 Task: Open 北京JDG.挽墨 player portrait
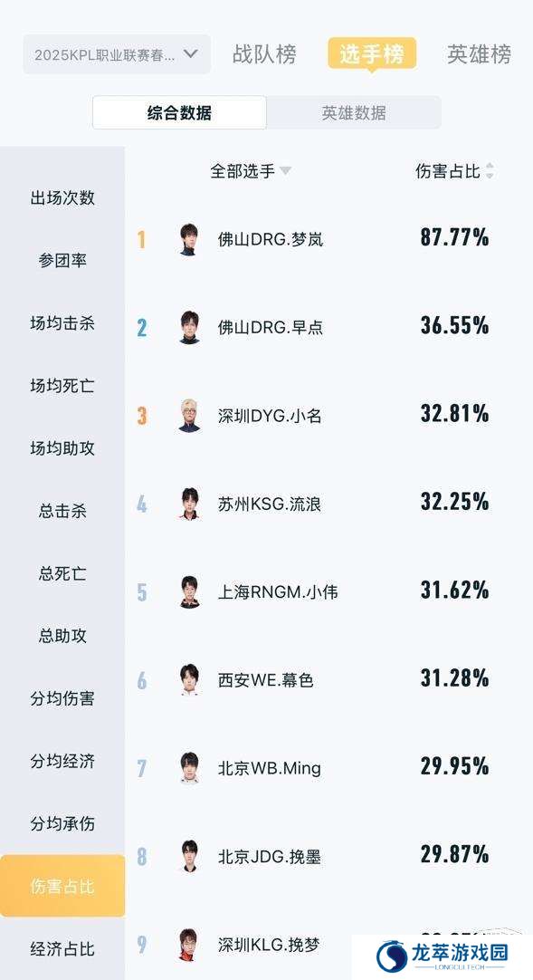pyautogui.click(x=189, y=856)
